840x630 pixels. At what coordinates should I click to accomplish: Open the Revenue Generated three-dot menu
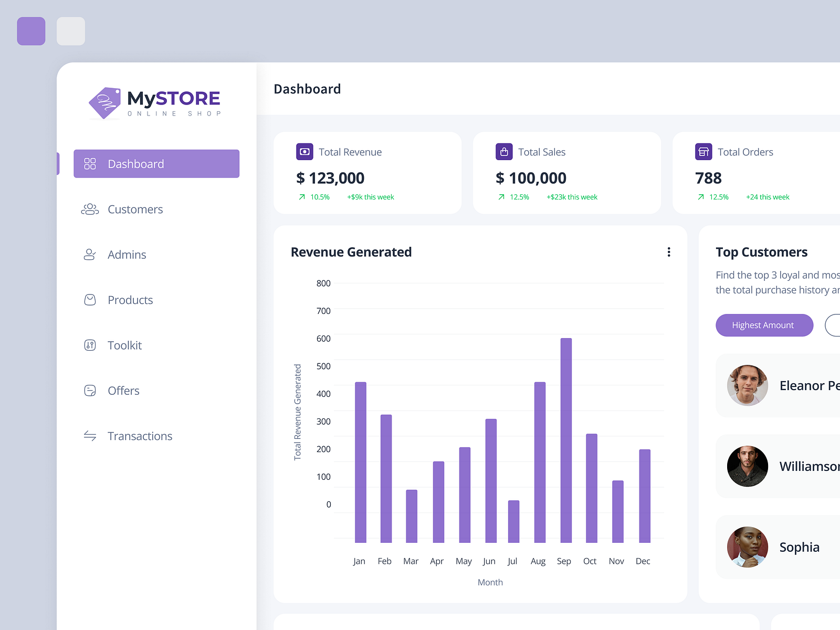pos(669,252)
